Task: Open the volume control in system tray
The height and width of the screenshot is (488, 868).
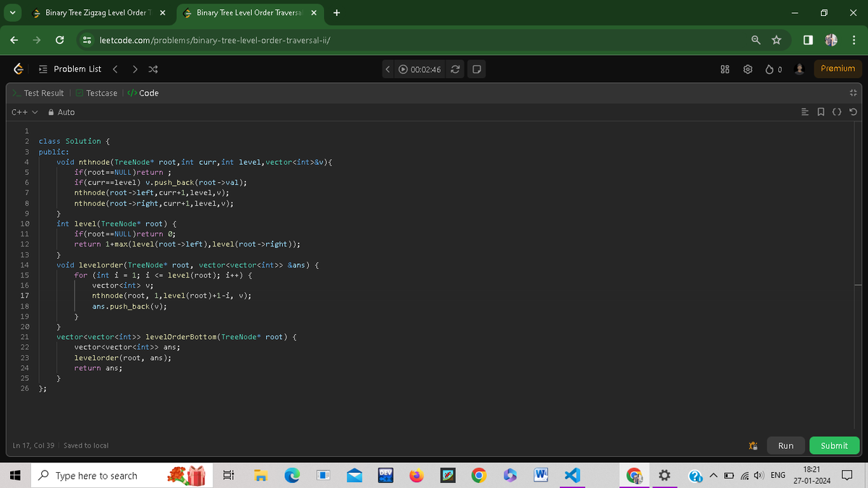Action: pos(758,476)
